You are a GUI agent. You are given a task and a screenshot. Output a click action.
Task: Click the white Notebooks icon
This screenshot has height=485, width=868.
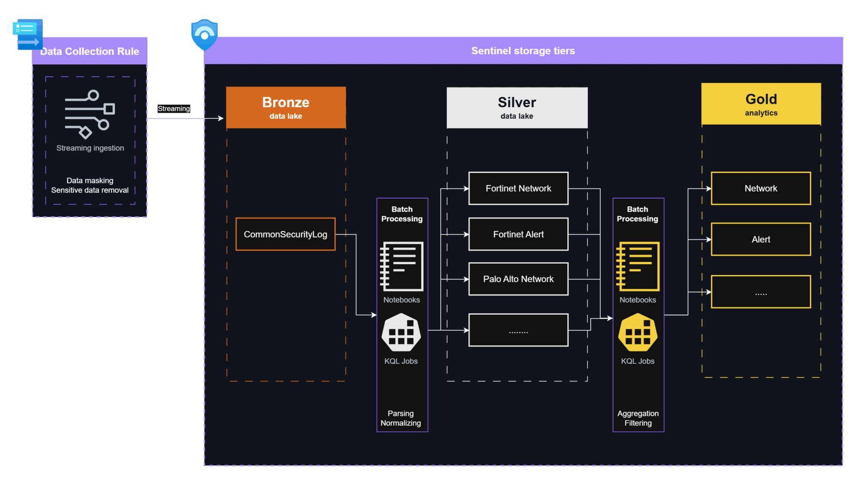[x=401, y=266]
